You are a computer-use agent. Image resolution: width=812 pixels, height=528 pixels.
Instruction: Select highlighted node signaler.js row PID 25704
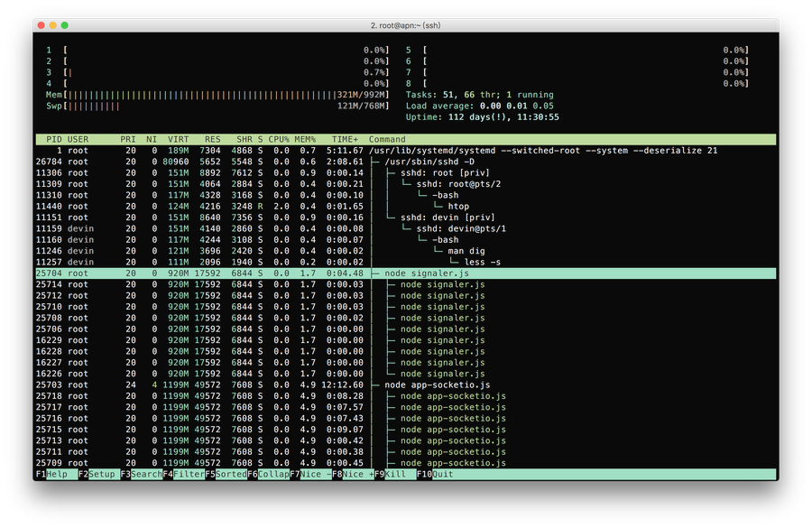406,273
